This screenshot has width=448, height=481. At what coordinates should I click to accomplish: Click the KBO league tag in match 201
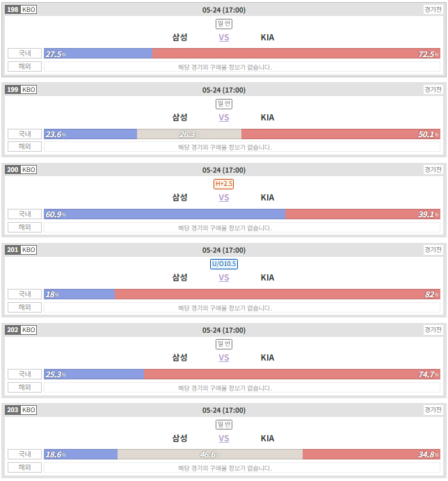click(x=29, y=250)
